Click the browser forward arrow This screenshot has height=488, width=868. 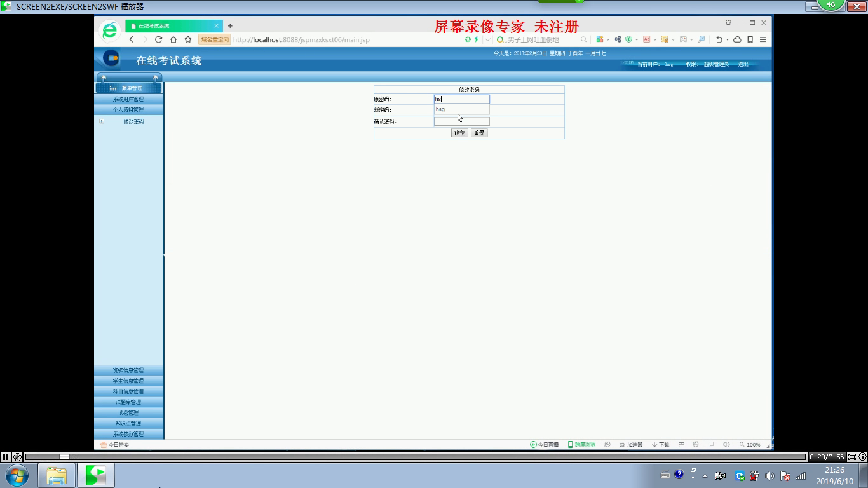pyautogui.click(x=145, y=39)
